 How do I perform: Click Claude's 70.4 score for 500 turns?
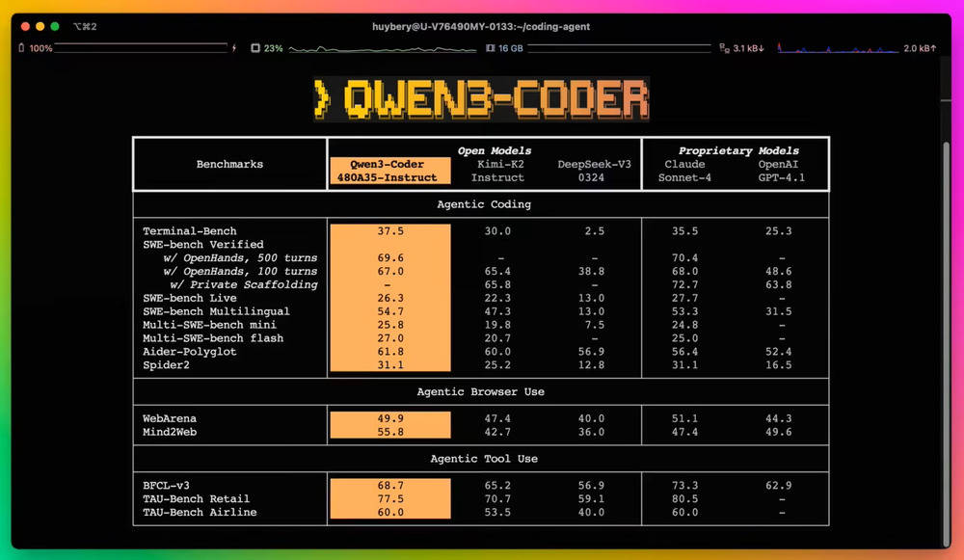click(x=684, y=258)
